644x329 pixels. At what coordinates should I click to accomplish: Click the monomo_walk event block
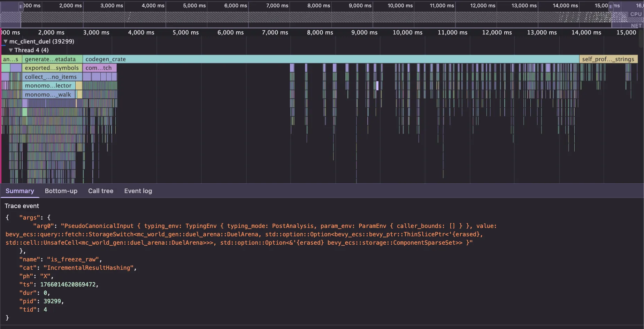[x=49, y=94]
